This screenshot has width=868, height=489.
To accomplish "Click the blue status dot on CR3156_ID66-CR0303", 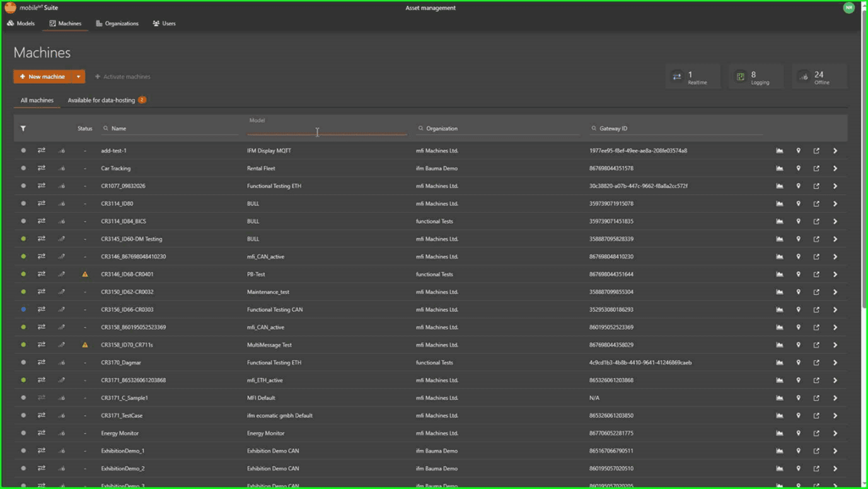I will click(23, 310).
